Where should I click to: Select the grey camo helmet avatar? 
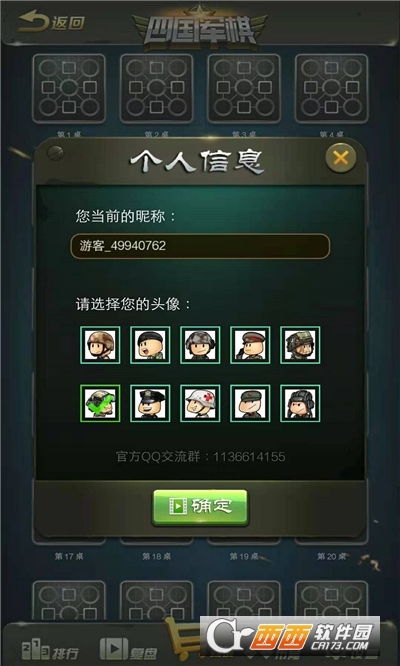pos(200,345)
